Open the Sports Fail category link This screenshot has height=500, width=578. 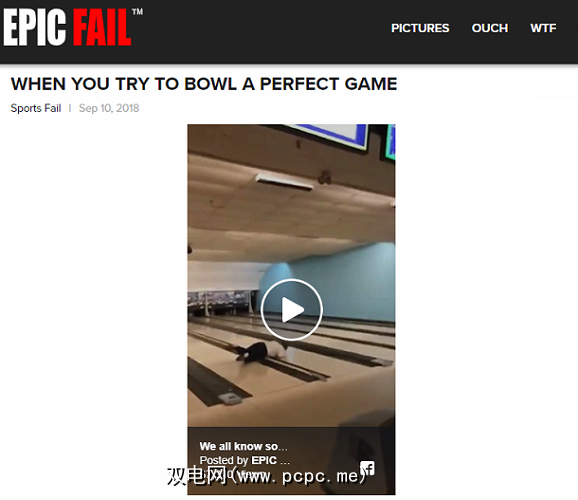click(36, 108)
